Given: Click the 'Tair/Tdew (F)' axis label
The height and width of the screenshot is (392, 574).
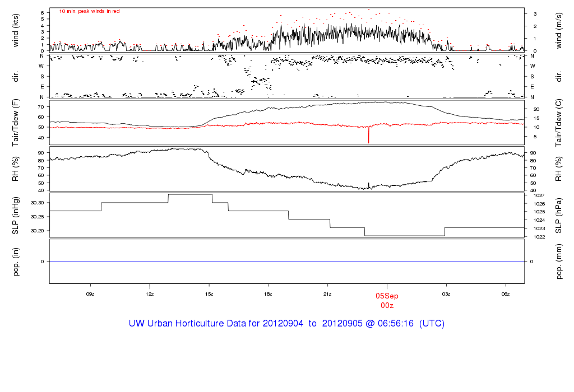Looking at the screenshot, I should click(15, 123).
